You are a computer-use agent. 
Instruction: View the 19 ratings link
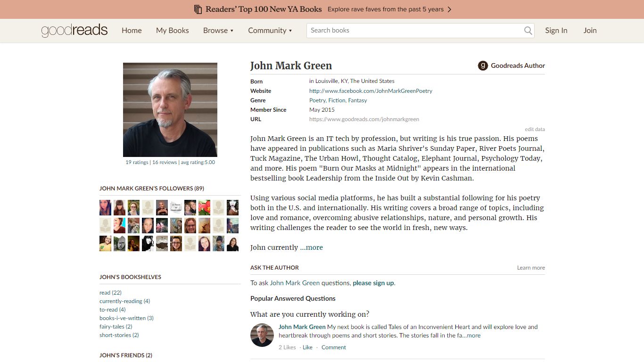[x=137, y=162]
